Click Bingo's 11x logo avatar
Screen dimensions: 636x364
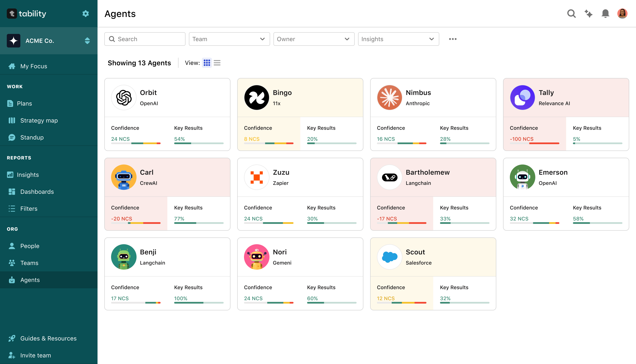coord(257,98)
